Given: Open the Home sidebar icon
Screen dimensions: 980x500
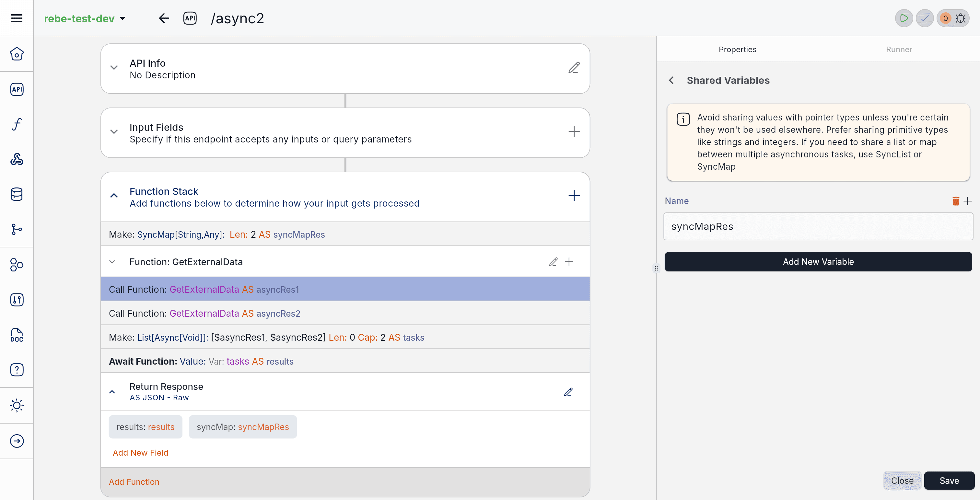Looking at the screenshot, I should 16,54.
